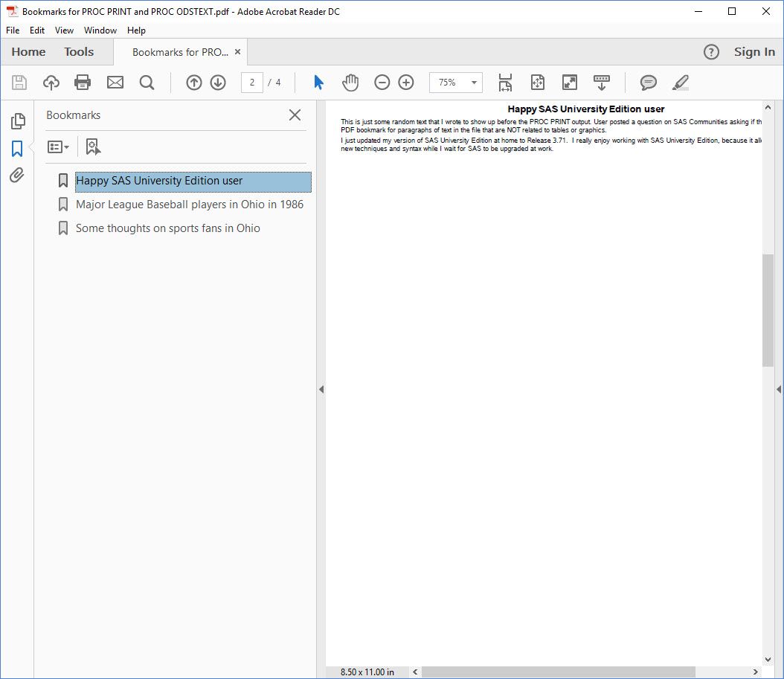The height and width of the screenshot is (679, 784).
Task: Zoom out of the document
Action: pos(382,83)
